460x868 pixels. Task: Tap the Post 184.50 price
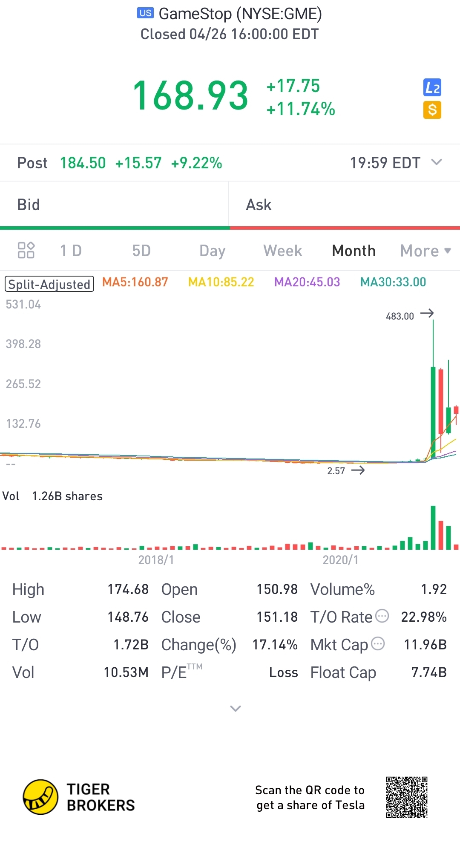pos(83,163)
